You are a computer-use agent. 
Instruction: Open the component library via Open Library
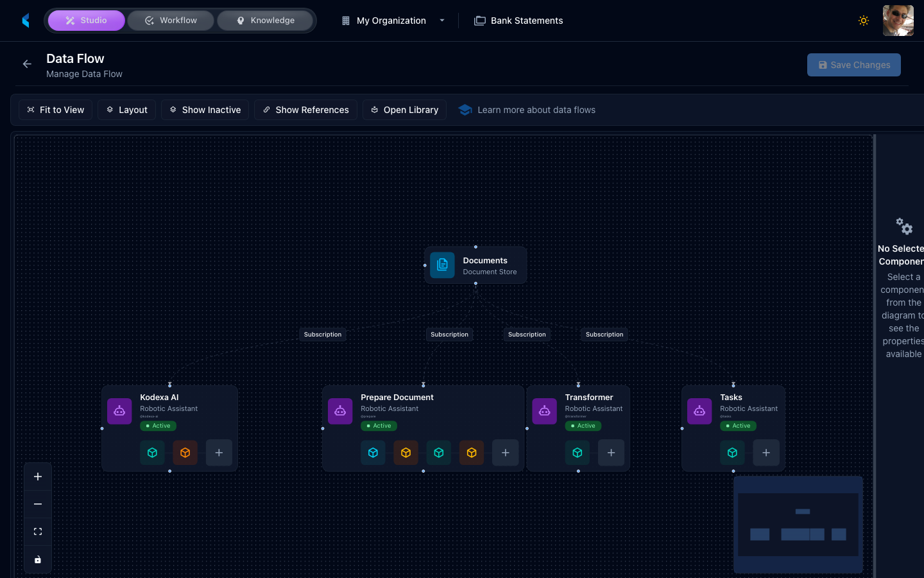coord(404,110)
